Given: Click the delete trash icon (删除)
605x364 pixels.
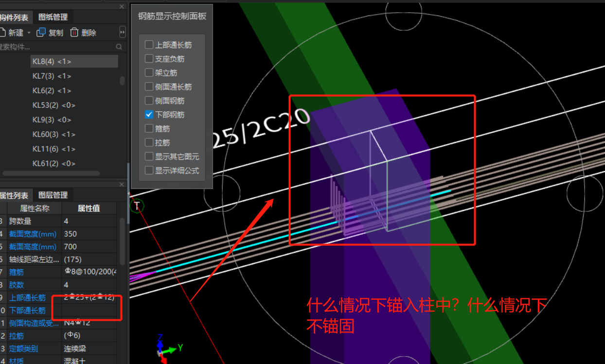Looking at the screenshot, I should tap(74, 33).
